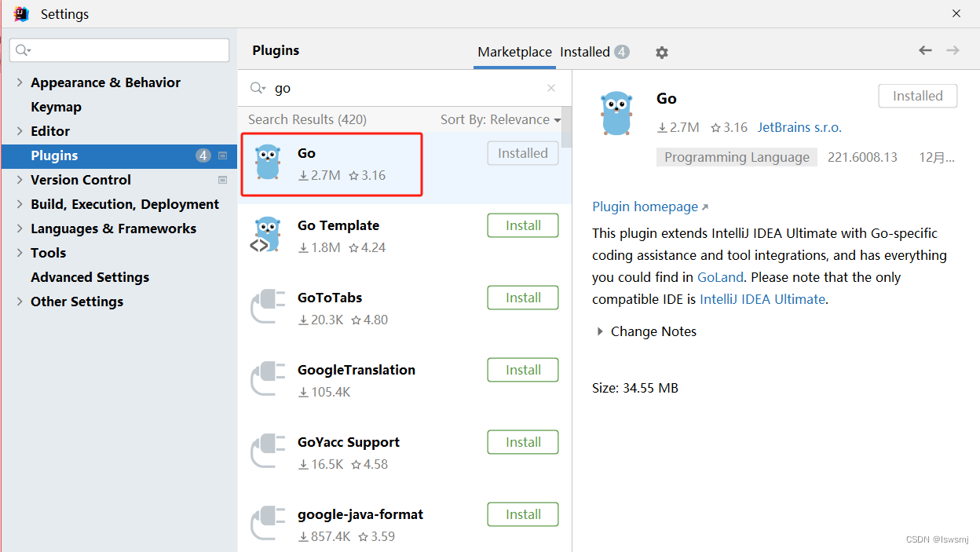
Task: Select the GoToTabs plugin name
Action: pos(329,298)
